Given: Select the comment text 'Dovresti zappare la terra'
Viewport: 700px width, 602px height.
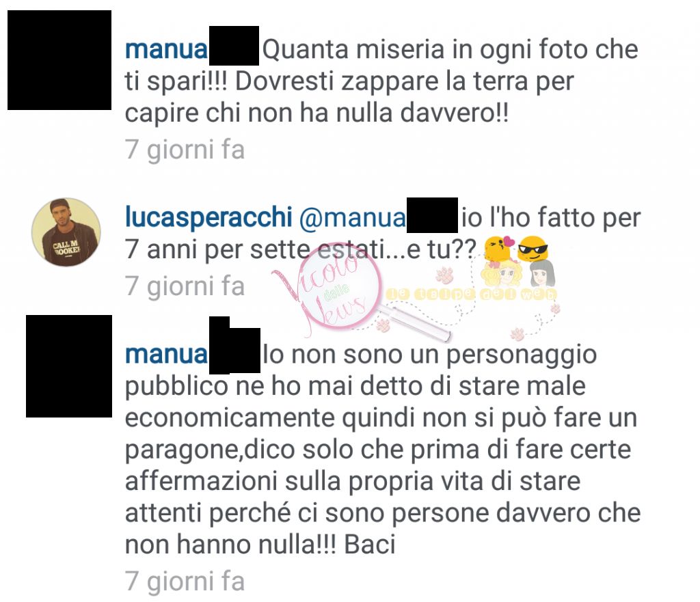Looking at the screenshot, I should click(382, 82).
